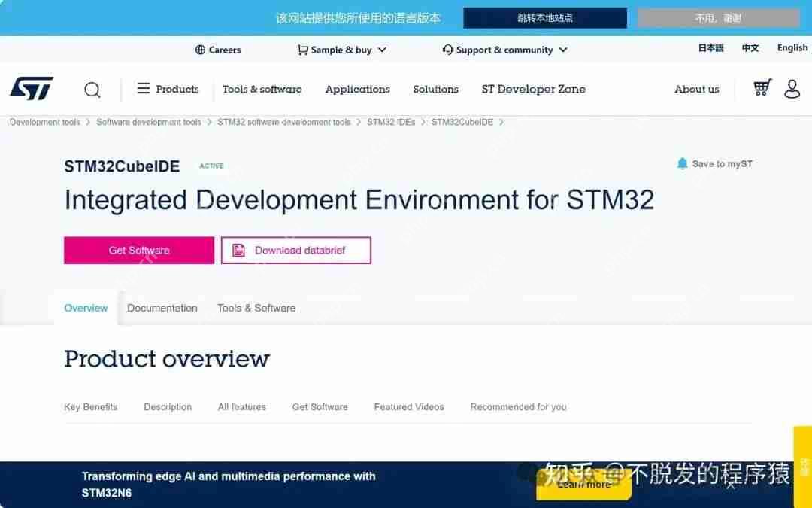Click the user account icon
Screen dimensions: 812x508
click(792, 89)
